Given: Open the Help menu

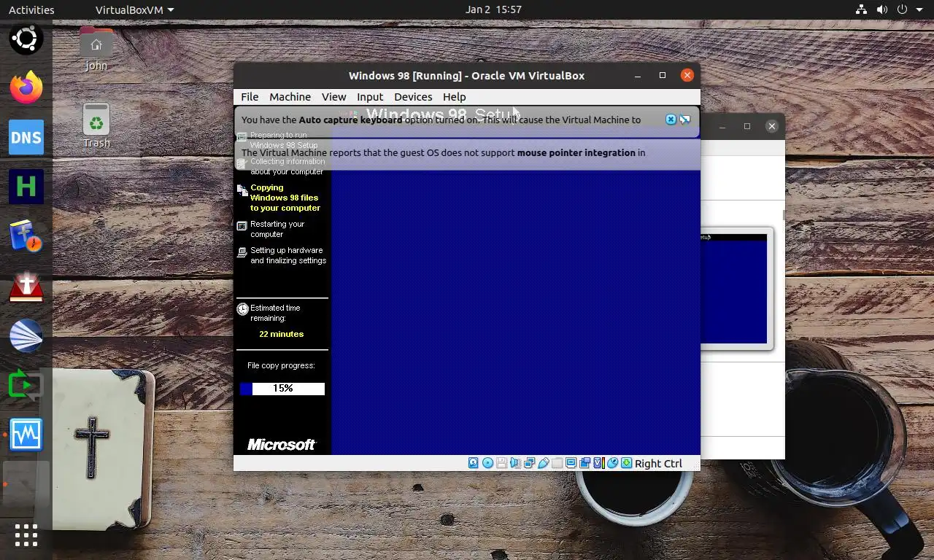Looking at the screenshot, I should coord(454,96).
